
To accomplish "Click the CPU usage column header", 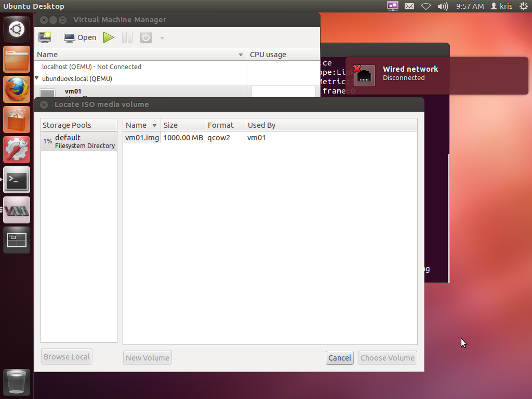I will point(283,54).
